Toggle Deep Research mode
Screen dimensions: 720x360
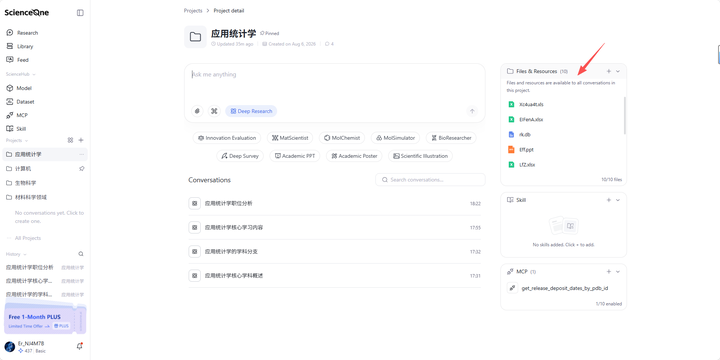pos(251,111)
